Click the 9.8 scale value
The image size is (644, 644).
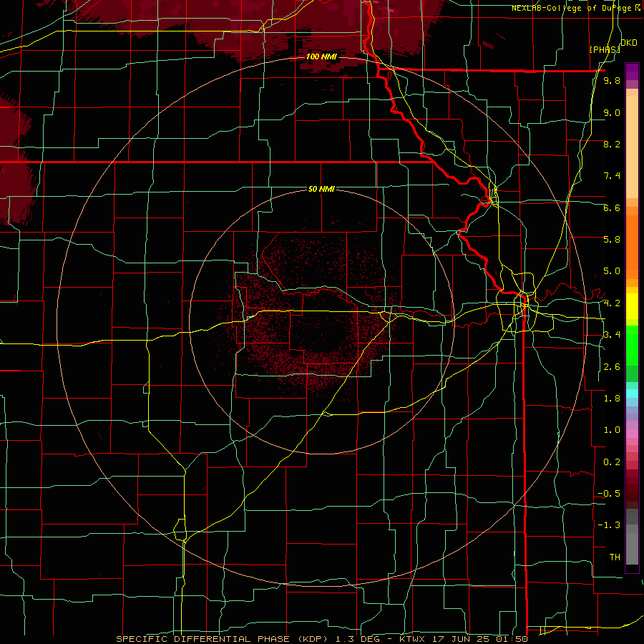[x=612, y=80]
